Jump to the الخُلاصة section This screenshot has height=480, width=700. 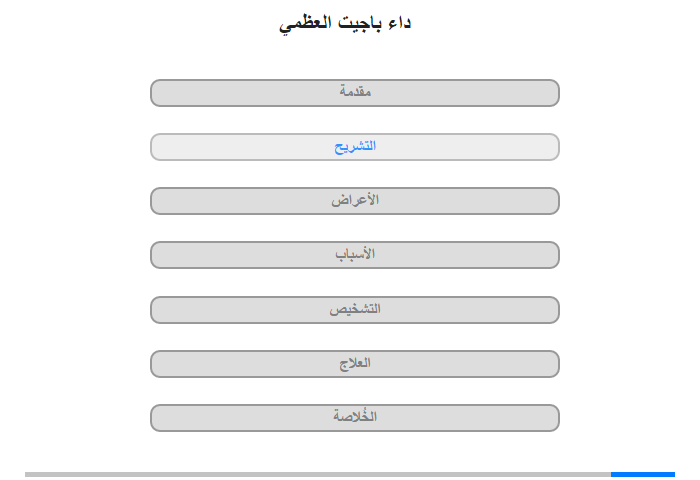pyautogui.click(x=354, y=418)
